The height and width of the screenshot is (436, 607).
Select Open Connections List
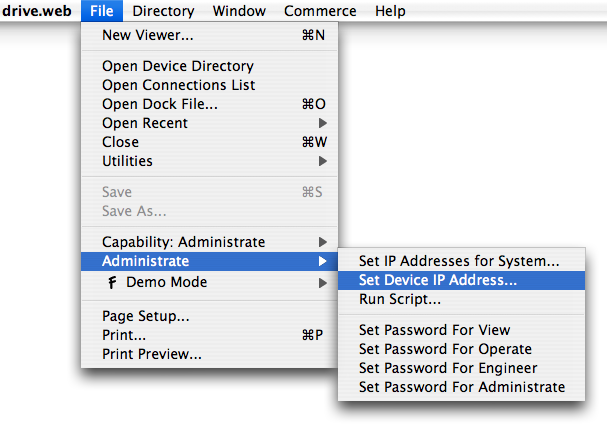209,85
